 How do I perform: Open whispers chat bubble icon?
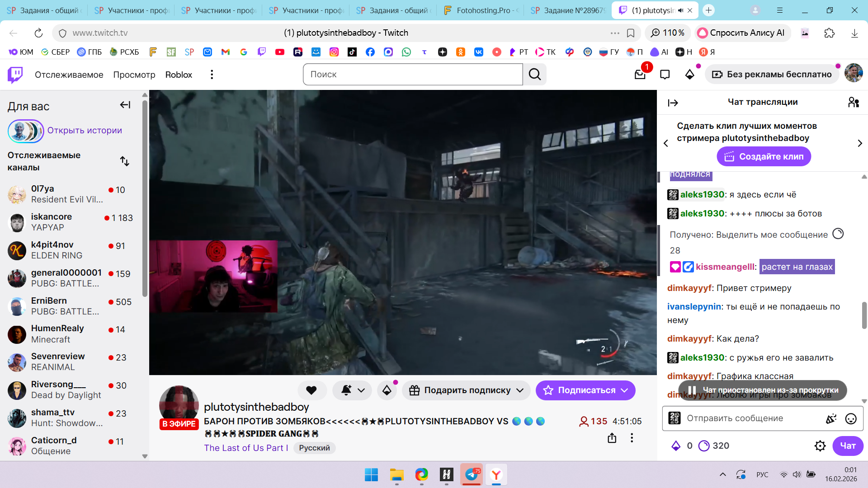point(665,75)
